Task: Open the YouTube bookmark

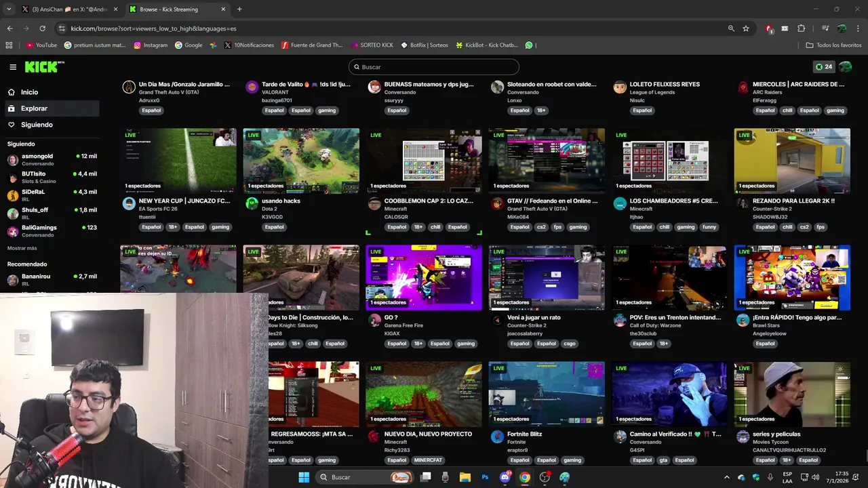Action: (x=41, y=45)
